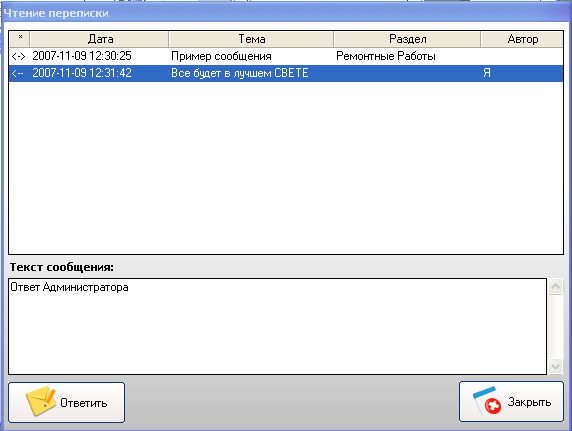Reply using the Ответить button
The image size is (572, 431).
(x=66, y=402)
